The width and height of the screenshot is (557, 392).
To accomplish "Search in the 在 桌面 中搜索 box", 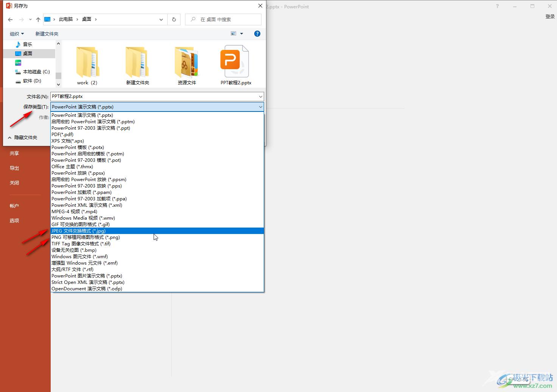I will [x=223, y=19].
